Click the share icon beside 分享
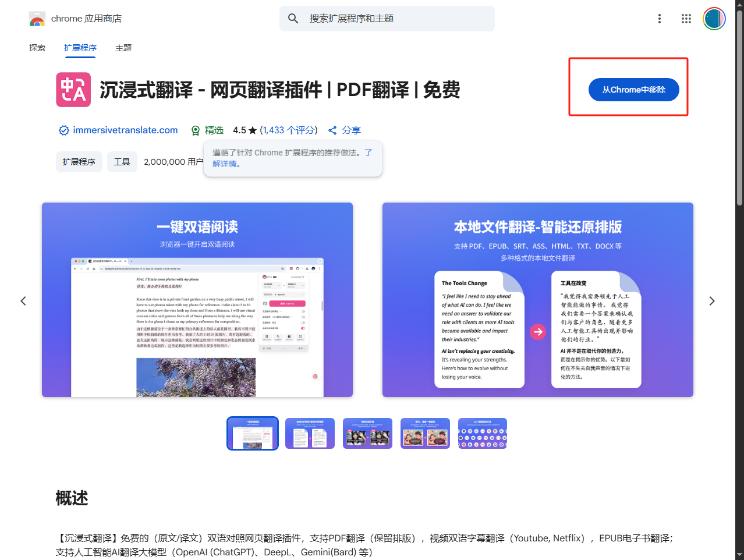Screen dimensions: 744x560 click(x=333, y=130)
